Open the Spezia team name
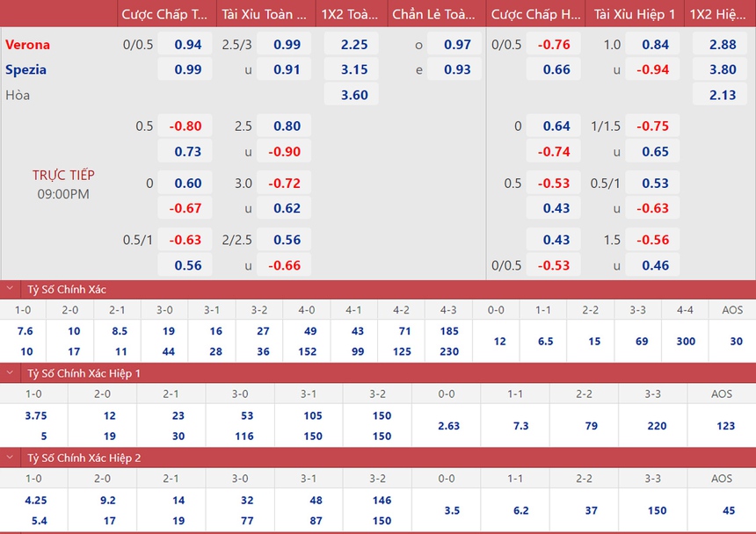756x534 pixels. click(x=26, y=69)
